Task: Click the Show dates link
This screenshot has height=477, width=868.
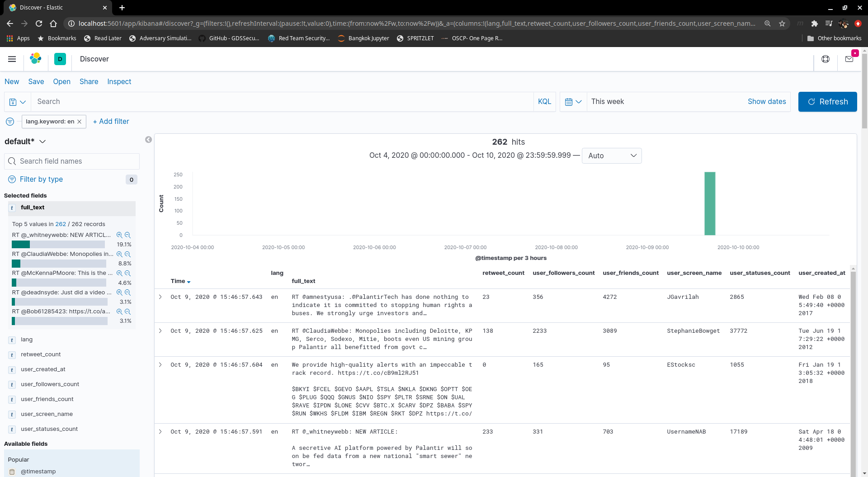Action: point(766,102)
